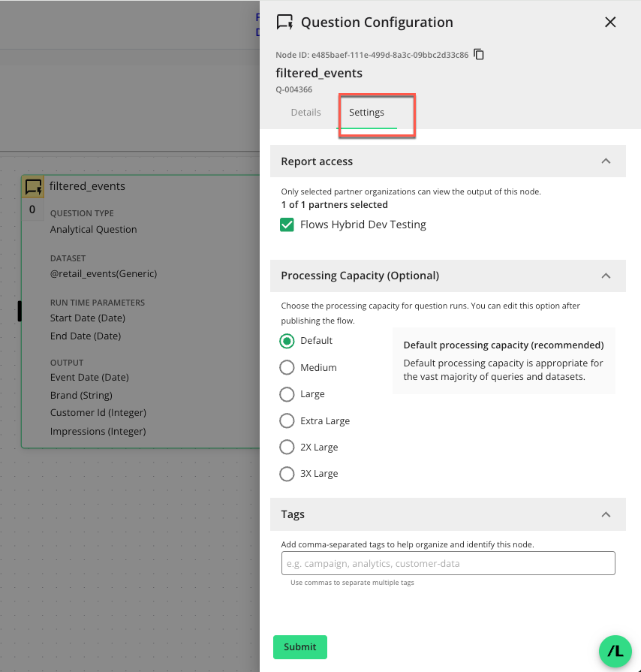Close the Question Configuration panel
This screenshot has width=641, height=672.
(x=610, y=23)
